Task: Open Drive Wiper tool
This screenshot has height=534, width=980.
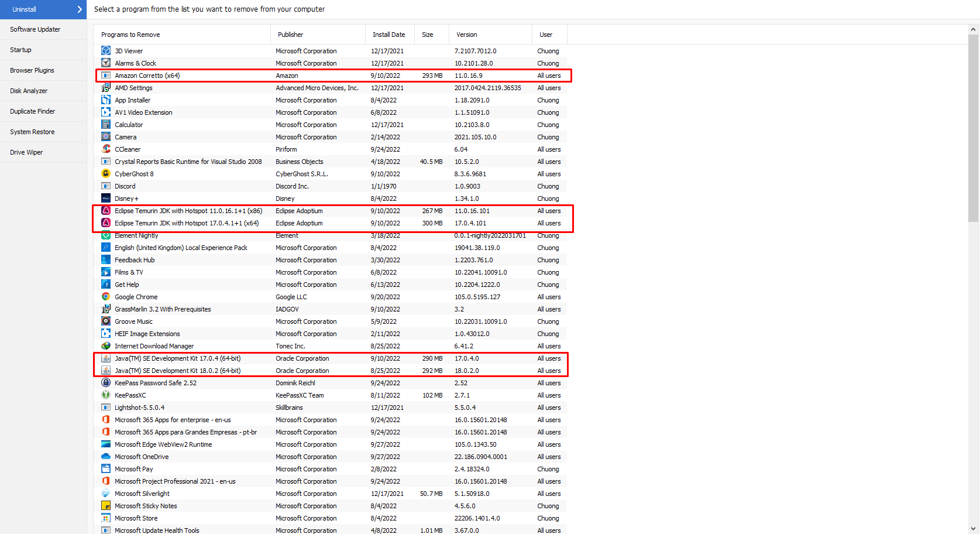Action: [43, 152]
